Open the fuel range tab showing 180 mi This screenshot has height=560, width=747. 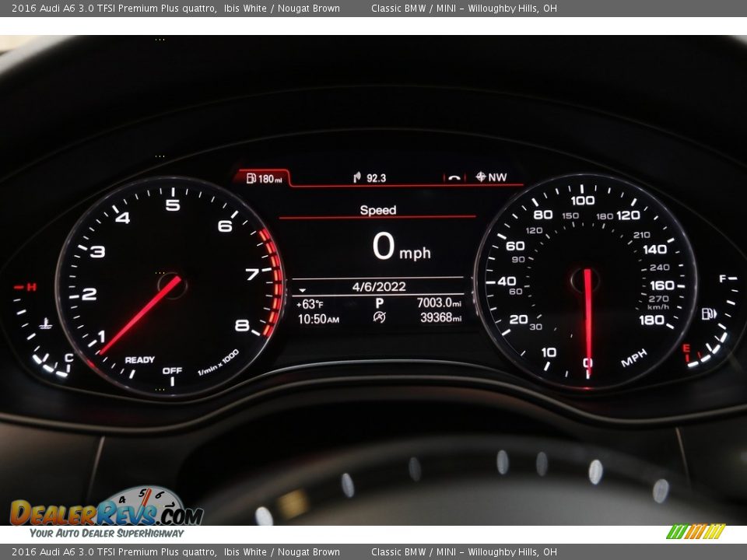tap(263, 178)
